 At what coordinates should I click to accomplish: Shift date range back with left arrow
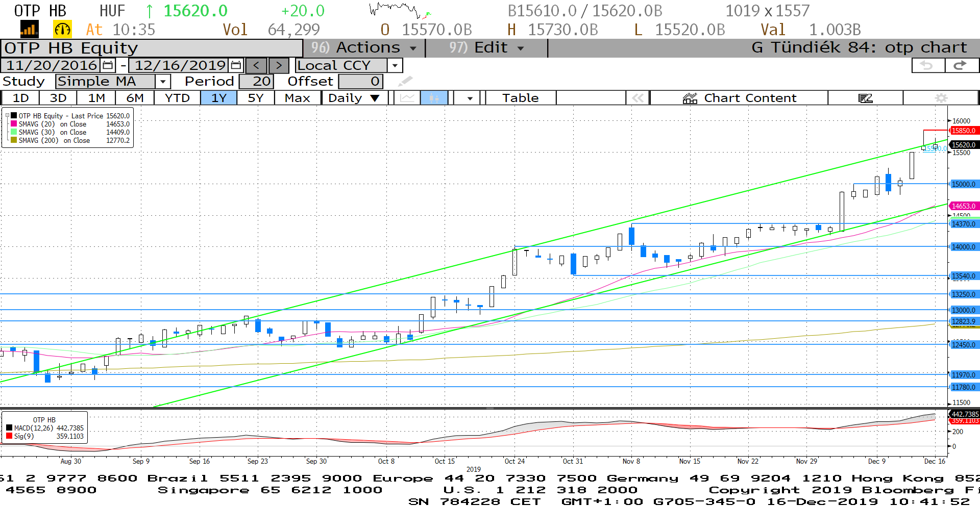[x=256, y=65]
